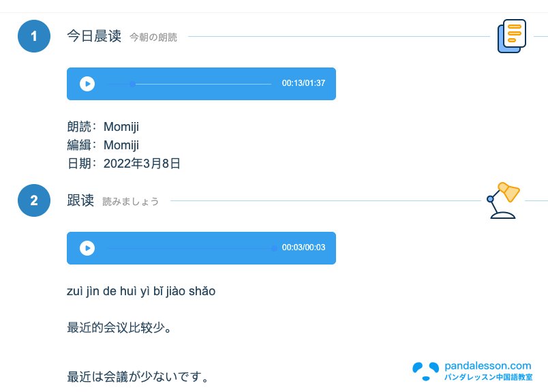Open the pandalesson.com link

[x=487, y=366]
